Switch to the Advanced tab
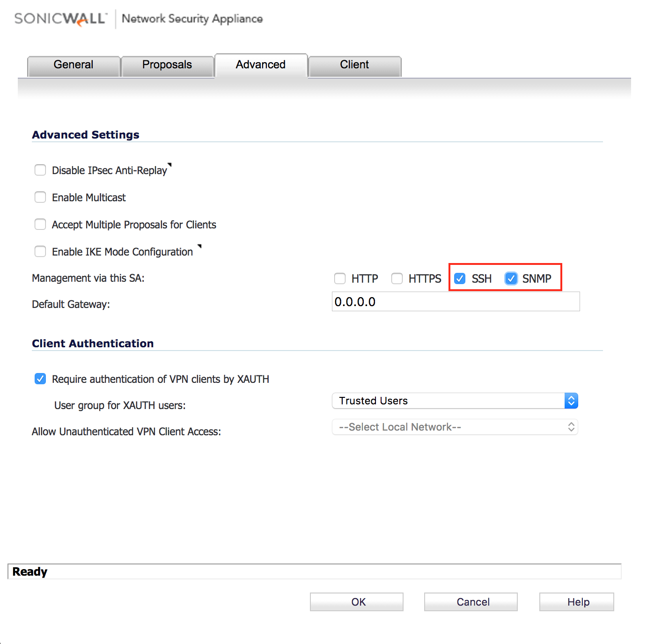 tap(261, 65)
